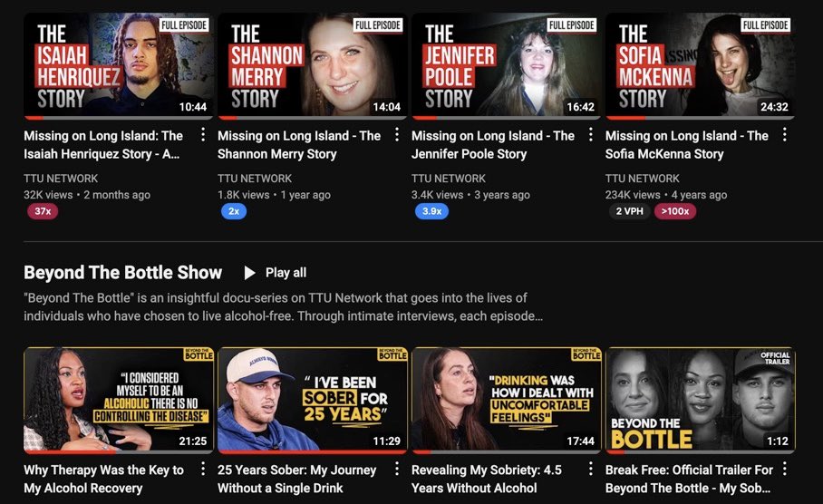This screenshot has width=823, height=504.
Task: Click title 'Revealing My Sobriety: 4.5 Years Without Alcohol'
Action: [x=487, y=479]
